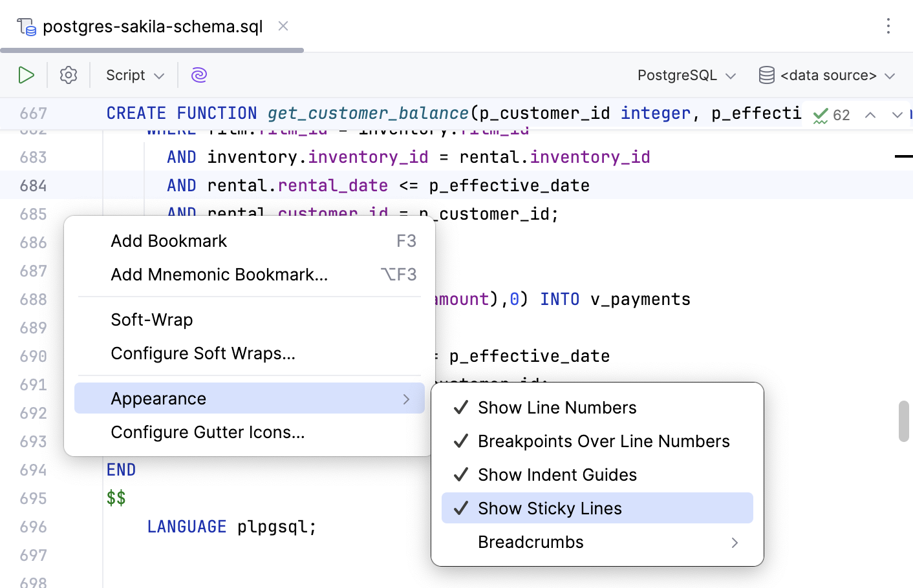This screenshot has width=913, height=588.
Task: Disable Breakpoints Over Line Numbers
Action: click(x=603, y=441)
